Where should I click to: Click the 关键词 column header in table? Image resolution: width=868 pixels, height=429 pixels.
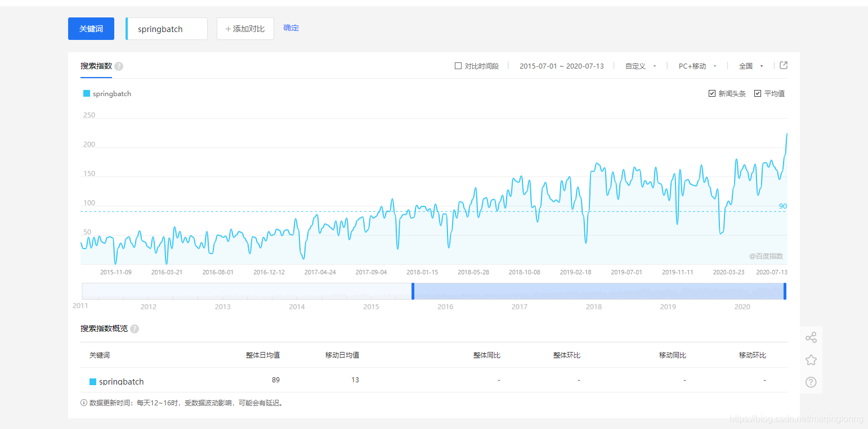pos(100,355)
